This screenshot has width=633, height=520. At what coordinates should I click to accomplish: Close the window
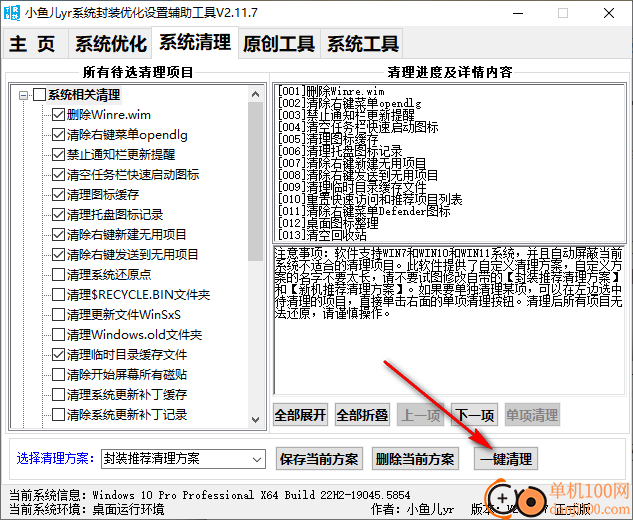[609, 13]
